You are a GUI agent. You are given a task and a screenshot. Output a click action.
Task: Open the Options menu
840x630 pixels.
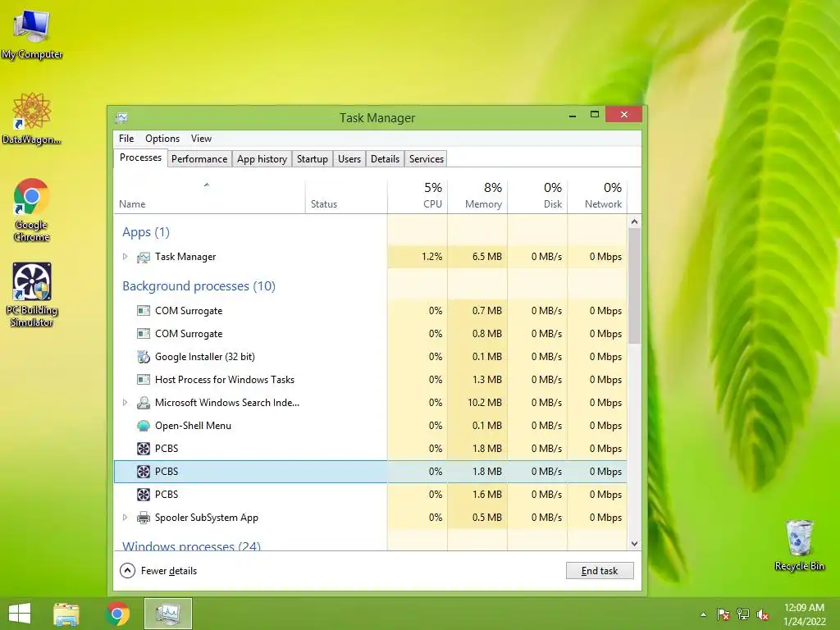162,138
